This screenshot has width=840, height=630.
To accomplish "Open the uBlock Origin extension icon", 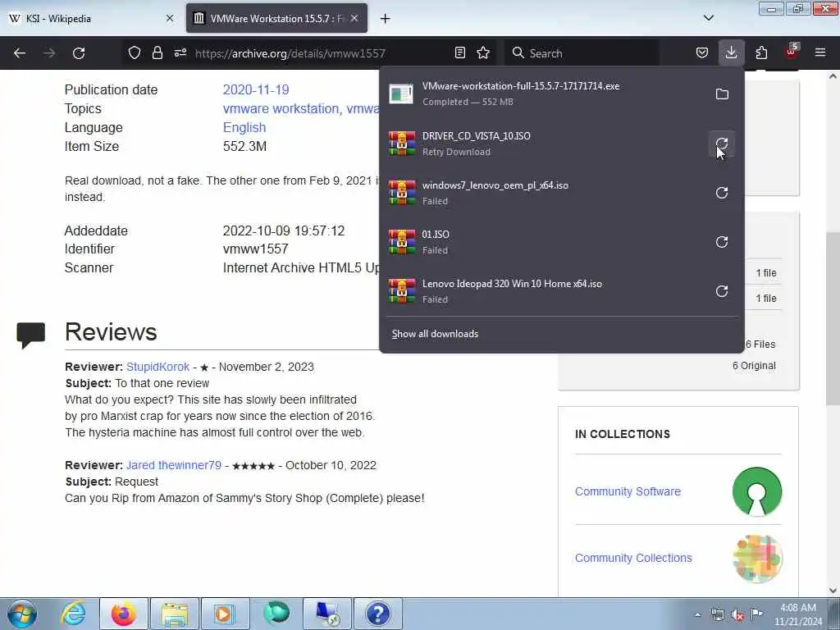I will 792,52.
